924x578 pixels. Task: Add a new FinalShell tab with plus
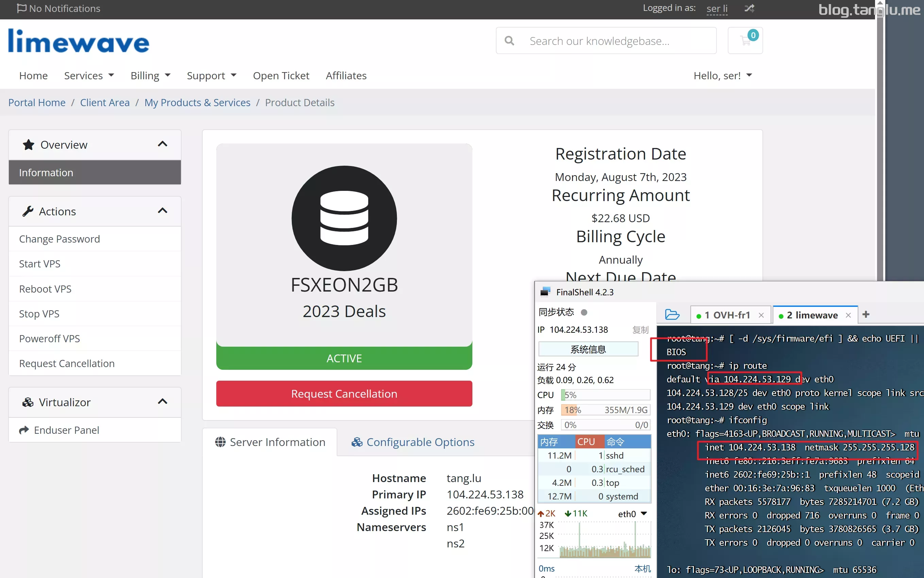click(x=866, y=314)
